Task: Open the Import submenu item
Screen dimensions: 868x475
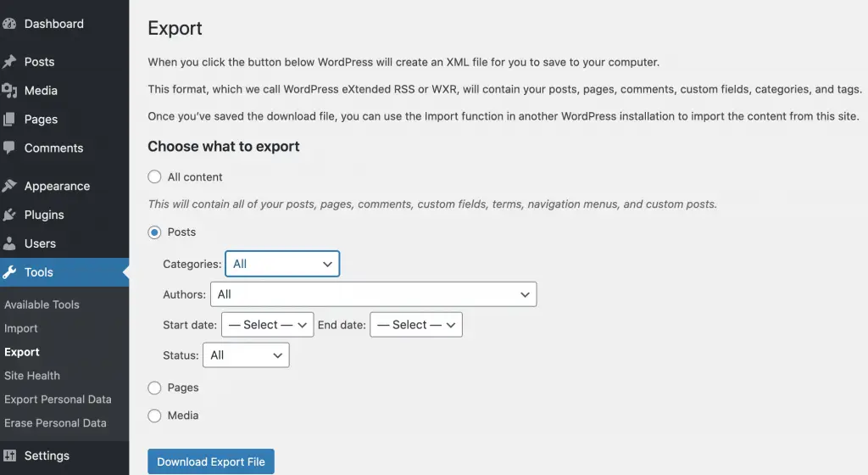Action: [x=21, y=328]
